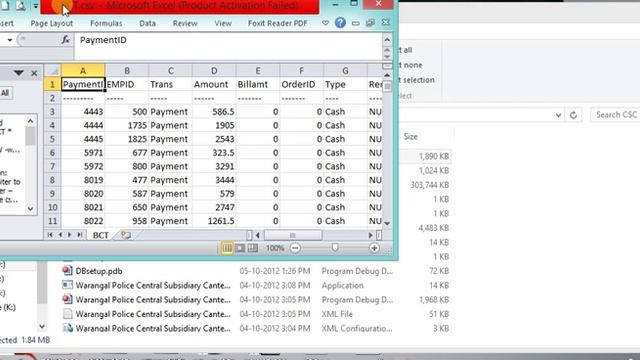Select cell with amount 1261.5

(x=214, y=221)
